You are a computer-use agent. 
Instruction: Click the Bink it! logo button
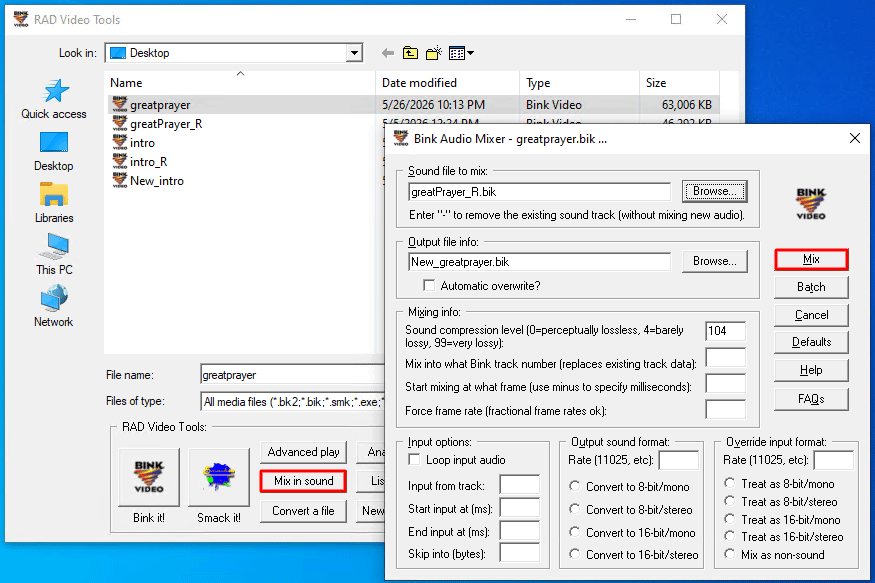pos(149,477)
